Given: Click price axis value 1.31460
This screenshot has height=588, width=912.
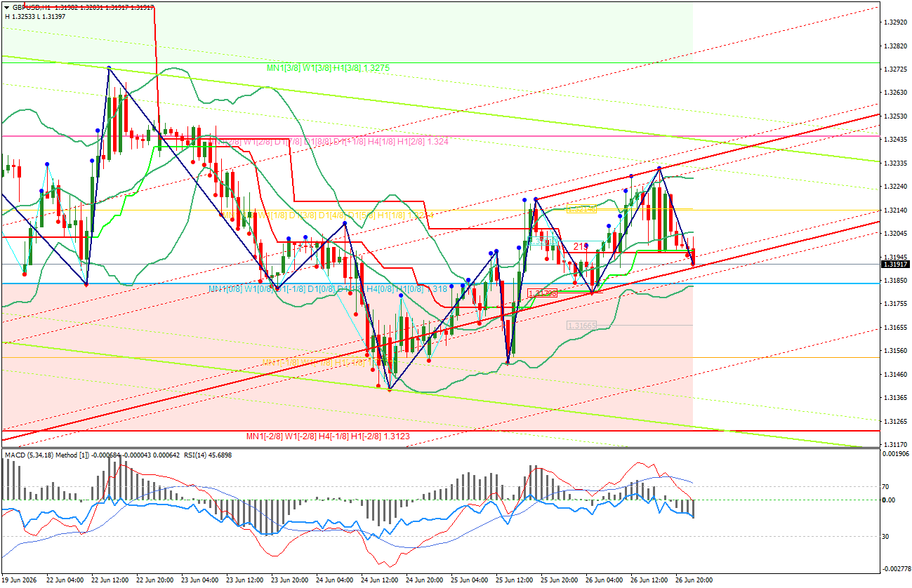Looking at the screenshot, I should (x=895, y=374).
